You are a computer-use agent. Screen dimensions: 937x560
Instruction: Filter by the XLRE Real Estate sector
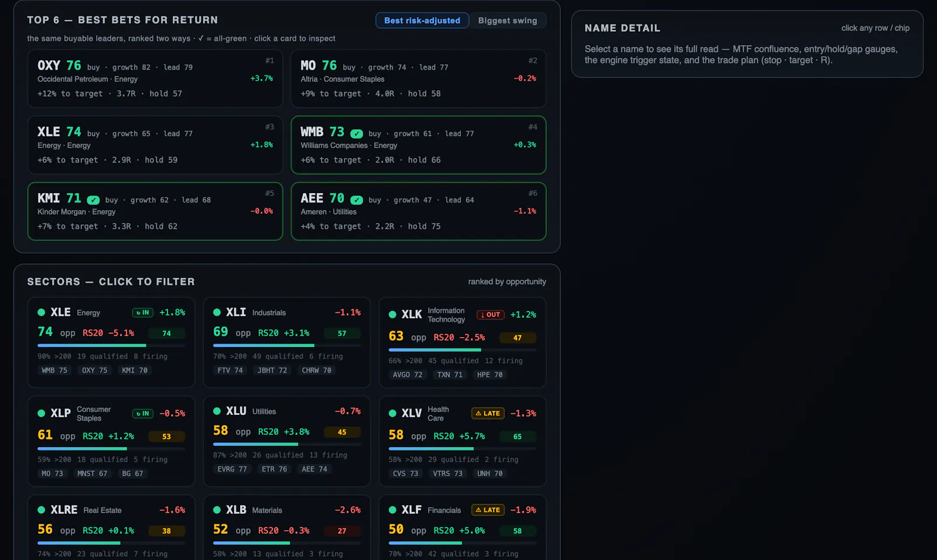[x=111, y=528]
